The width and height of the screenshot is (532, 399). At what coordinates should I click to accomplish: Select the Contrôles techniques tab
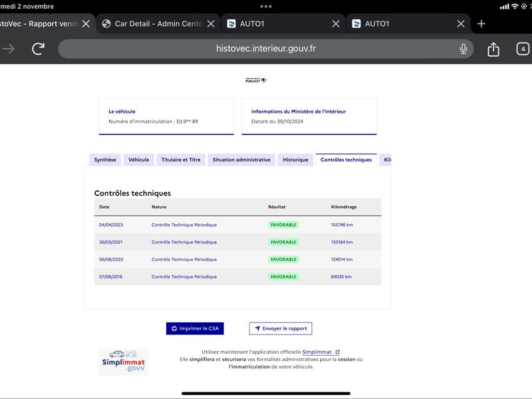click(346, 160)
